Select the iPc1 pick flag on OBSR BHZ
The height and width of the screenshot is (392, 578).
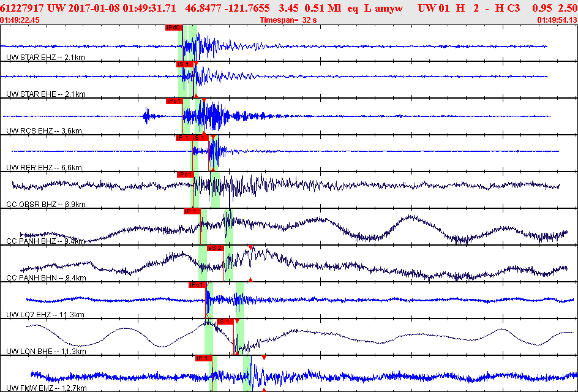click(186, 175)
